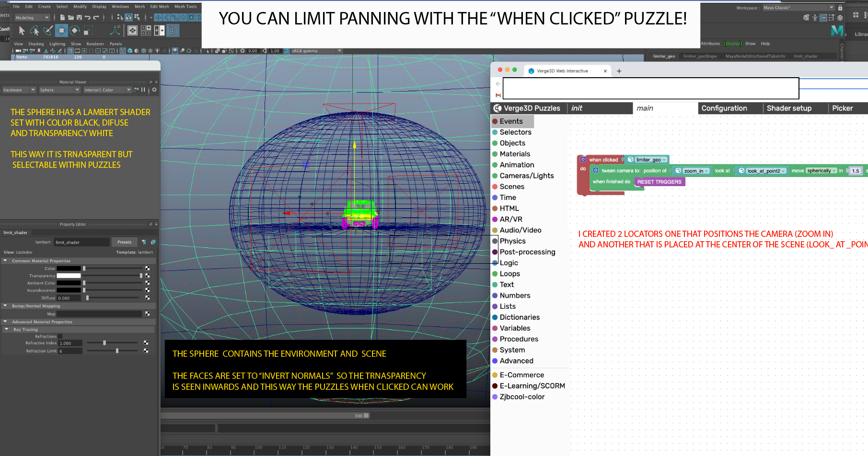The image size is (868, 456).
Task: Choose the Rotate tool in Maya toolbox
Action: tap(75, 31)
